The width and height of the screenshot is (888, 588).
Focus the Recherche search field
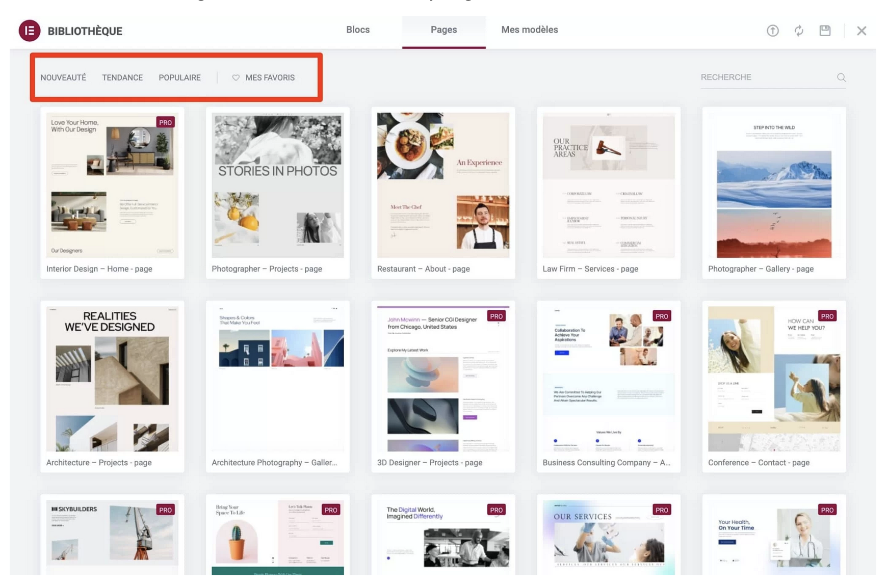(765, 77)
